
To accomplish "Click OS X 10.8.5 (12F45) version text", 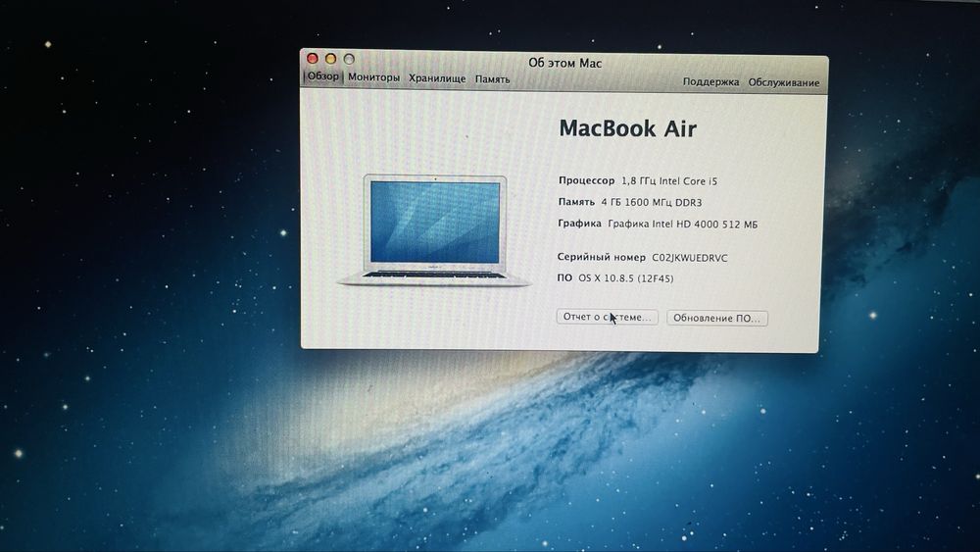I will tap(625, 278).
